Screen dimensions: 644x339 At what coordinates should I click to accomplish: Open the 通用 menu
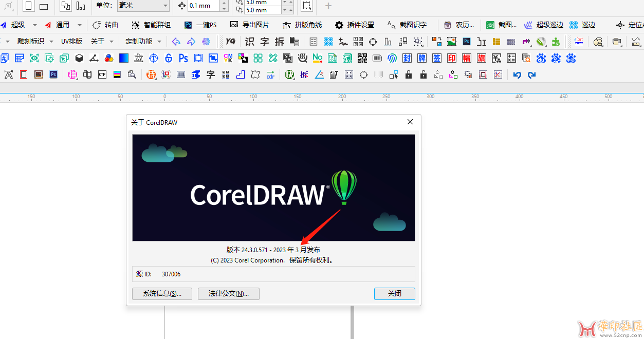[58, 25]
